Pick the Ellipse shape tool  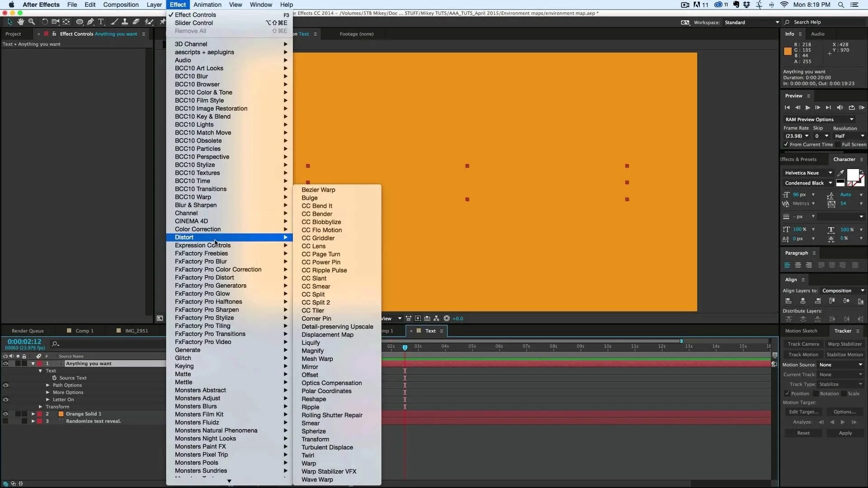click(80, 22)
